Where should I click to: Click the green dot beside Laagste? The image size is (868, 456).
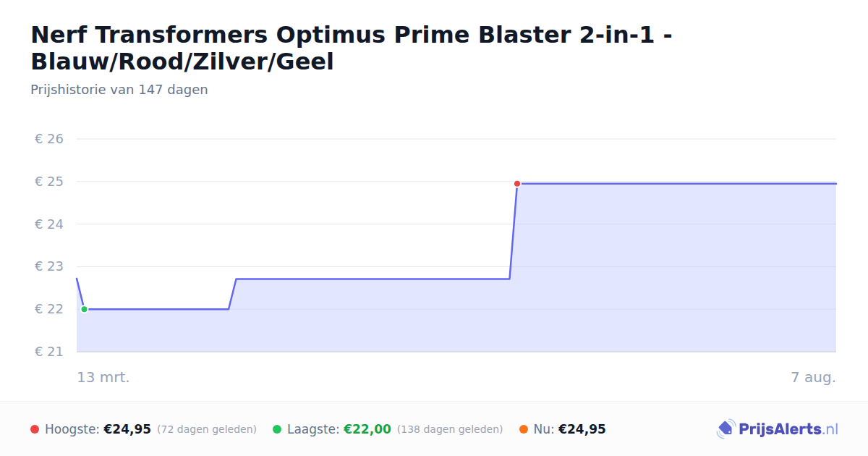pyautogui.click(x=277, y=429)
